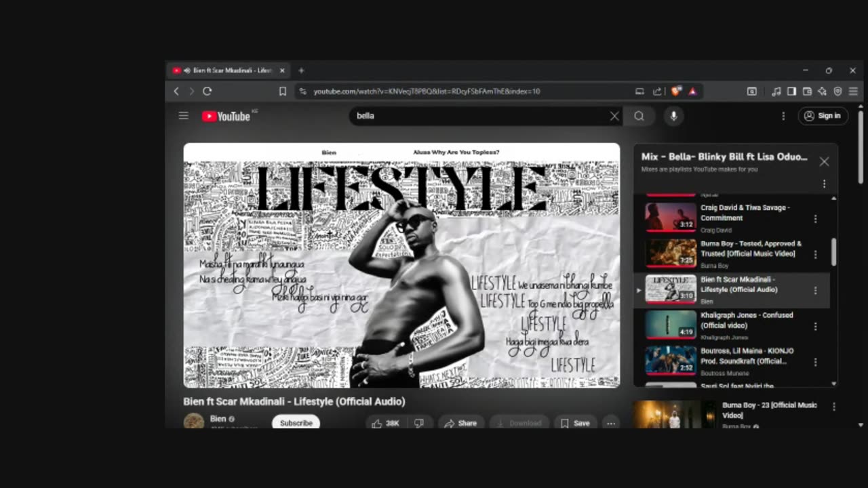Click the Craig David & Tiwa Savage title text

(745, 213)
